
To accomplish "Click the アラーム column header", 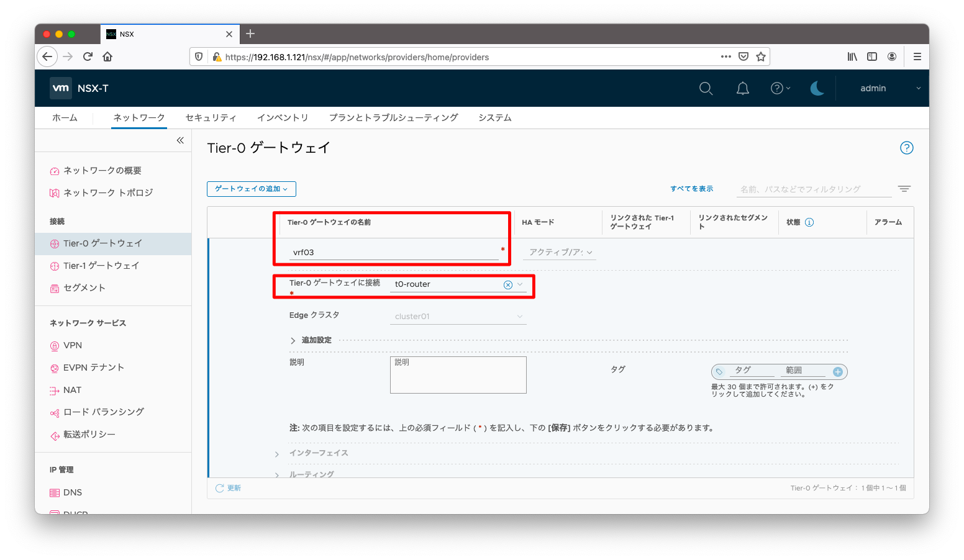I will [x=888, y=222].
